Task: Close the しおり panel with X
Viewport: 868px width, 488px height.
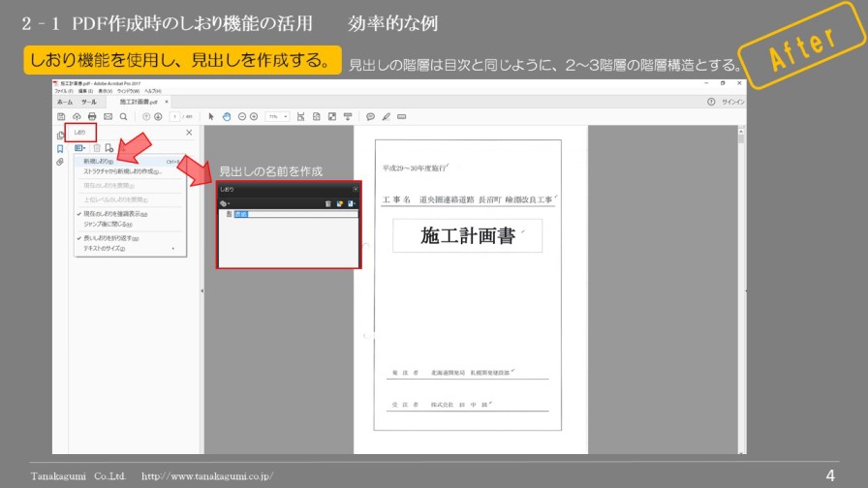Action: tap(189, 132)
